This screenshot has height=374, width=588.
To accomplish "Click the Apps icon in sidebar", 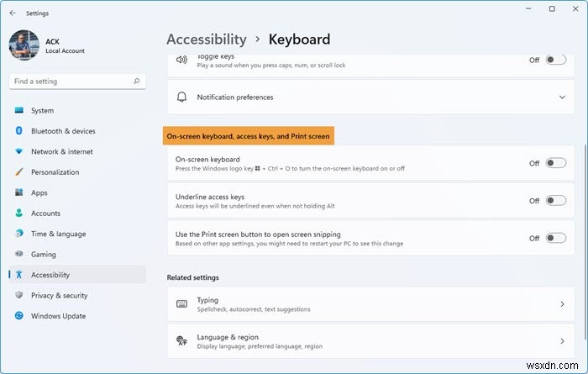I will point(18,192).
